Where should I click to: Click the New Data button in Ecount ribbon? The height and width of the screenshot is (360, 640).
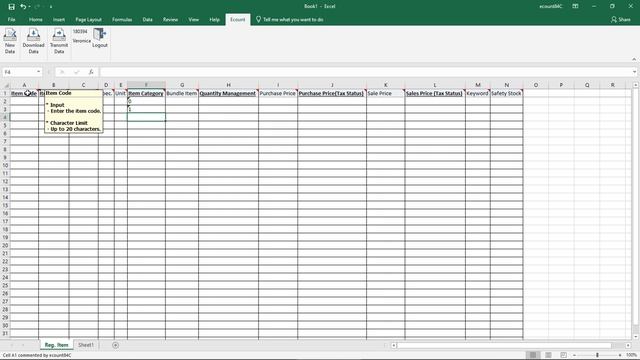[10, 41]
